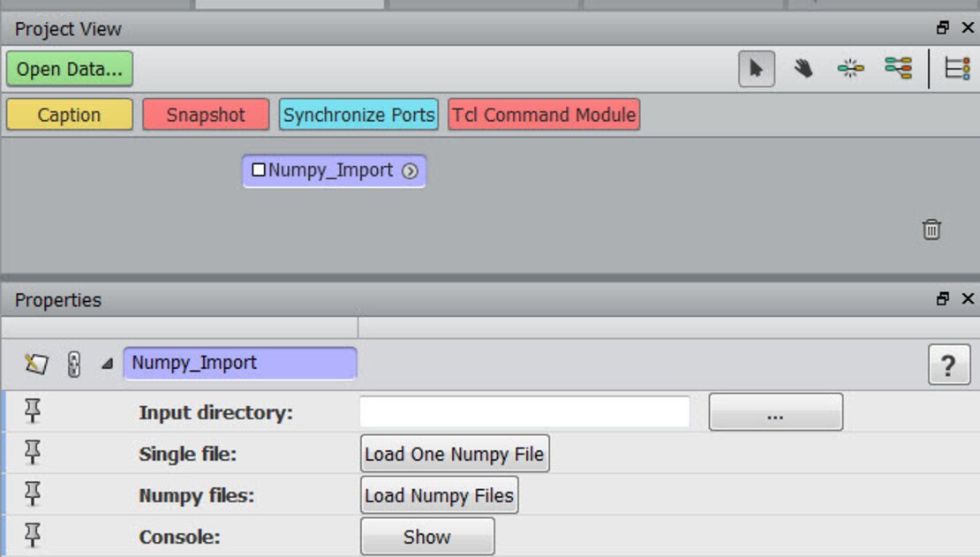Collapse the Numpy_Import properties triangle
The image size is (980, 557).
point(107,364)
